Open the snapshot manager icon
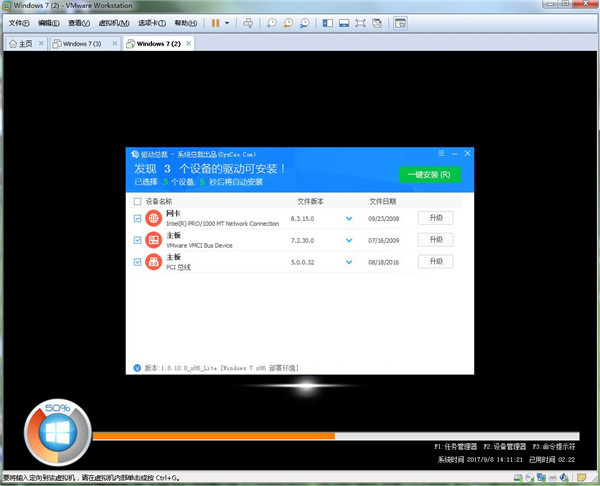 [305, 23]
